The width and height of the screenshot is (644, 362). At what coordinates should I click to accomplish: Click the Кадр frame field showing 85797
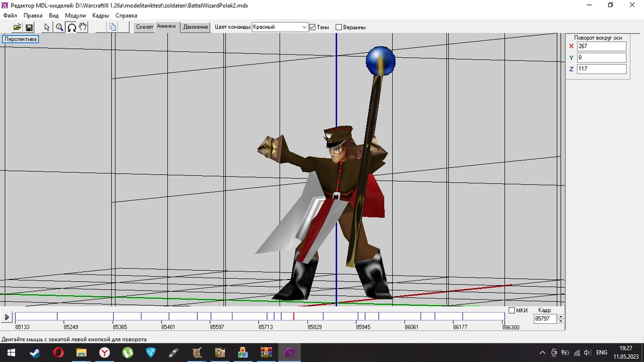tap(545, 319)
